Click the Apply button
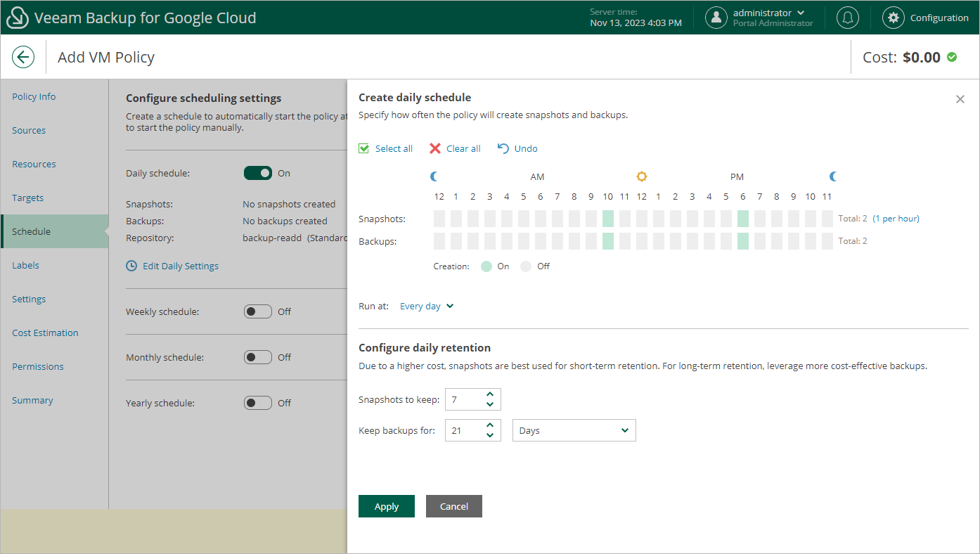Screen dimensions: 980x554 click(x=386, y=506)
